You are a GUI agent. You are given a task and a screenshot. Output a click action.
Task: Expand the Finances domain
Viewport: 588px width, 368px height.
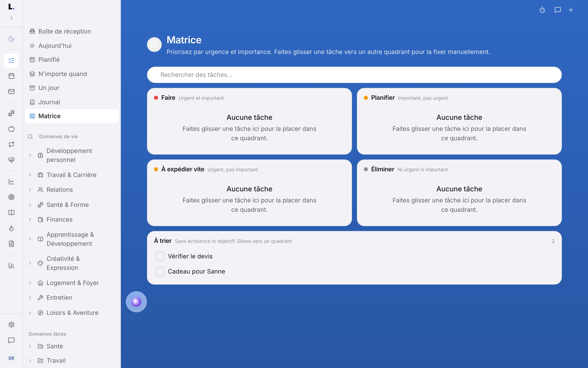[x=30, y=220]
